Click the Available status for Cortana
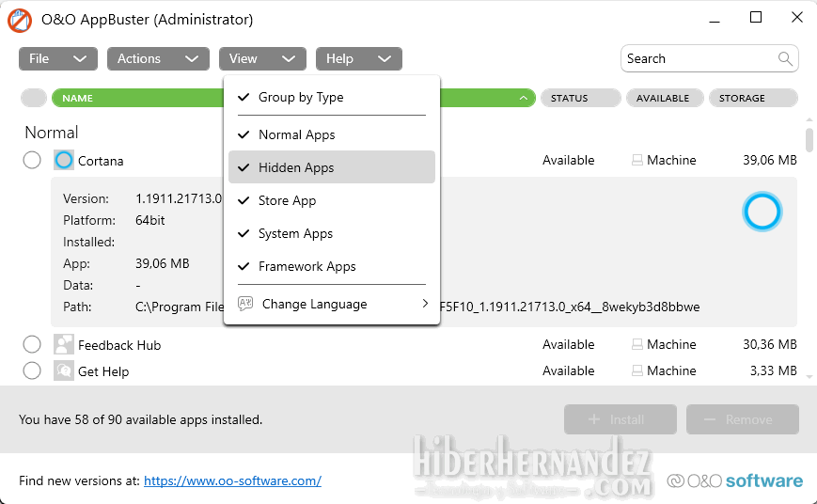The height and width of the screenshot is (504, 817). [x=568, y=160]
